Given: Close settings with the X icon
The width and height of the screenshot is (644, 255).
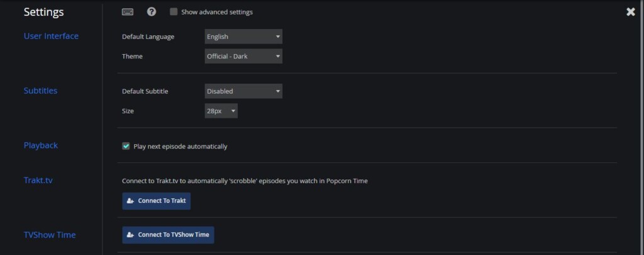Looking at the screenshot, I should (630, 12).
